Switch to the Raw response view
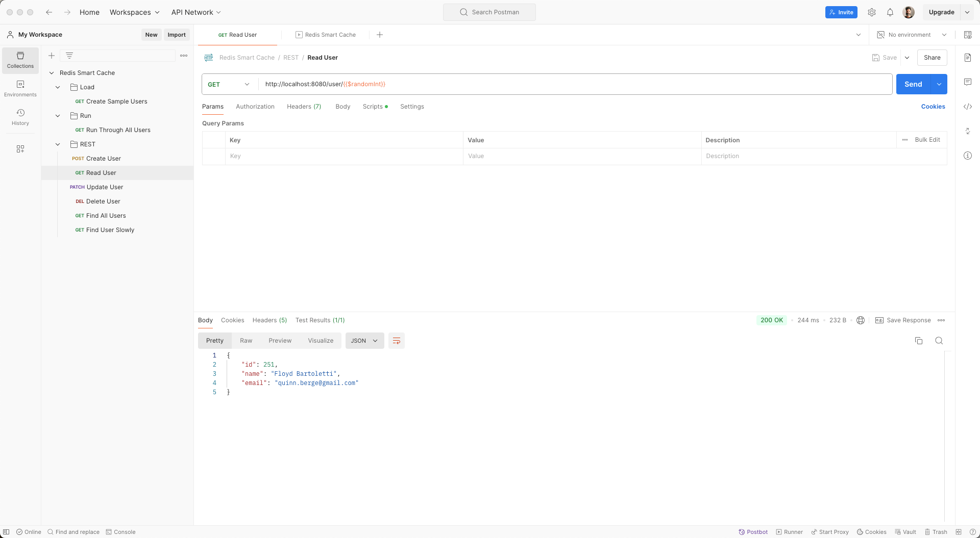This screenshot has height=538, width=980. coord(246,341)
